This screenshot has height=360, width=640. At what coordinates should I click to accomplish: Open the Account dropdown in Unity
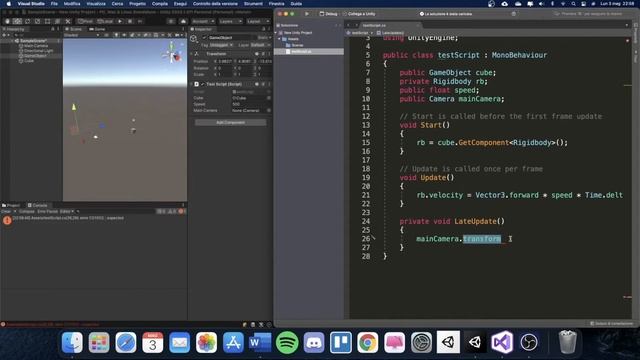(x=203, y=21)
